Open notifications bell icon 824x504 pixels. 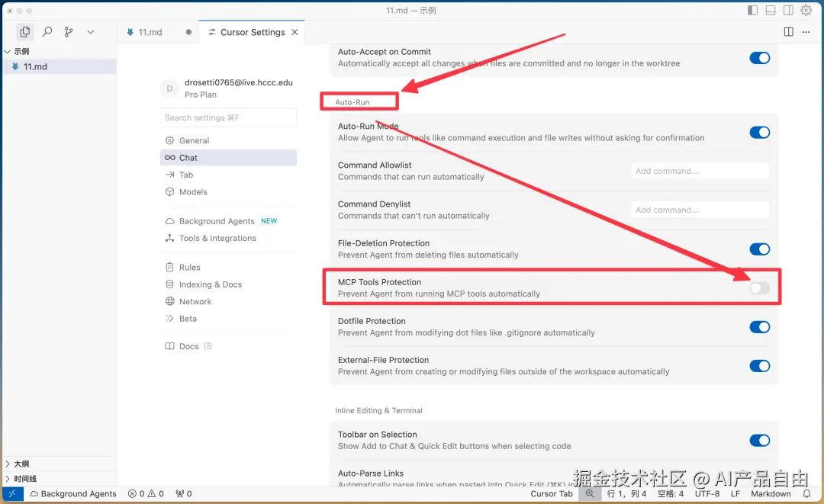coord(806,493)
